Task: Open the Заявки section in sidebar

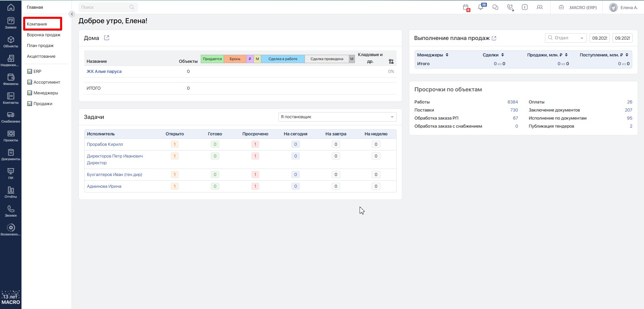Action: pos(11,23)
